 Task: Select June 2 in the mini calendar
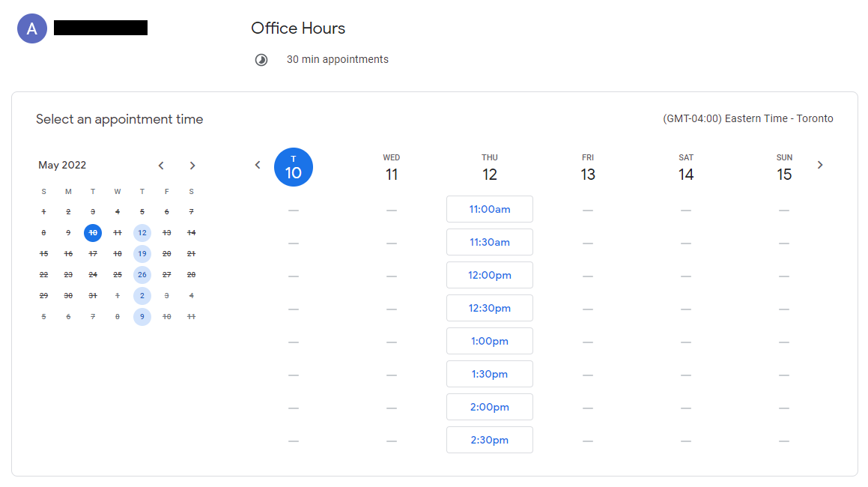(x=142, y=296)
